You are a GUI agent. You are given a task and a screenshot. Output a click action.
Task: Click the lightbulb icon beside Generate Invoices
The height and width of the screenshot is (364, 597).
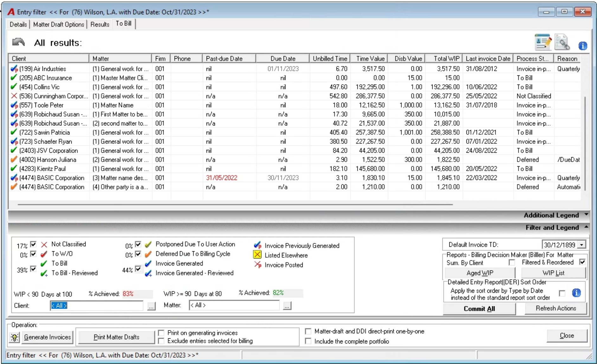pos(14,337)
